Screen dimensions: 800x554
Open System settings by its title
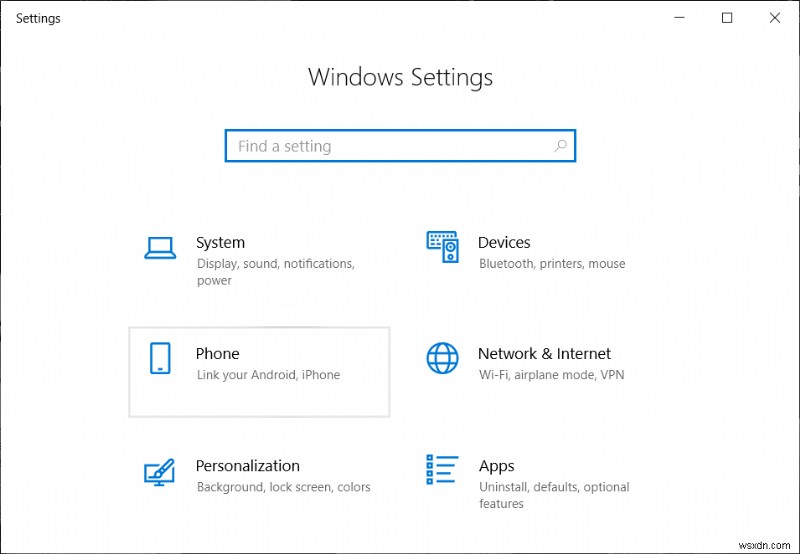(220, 242)
